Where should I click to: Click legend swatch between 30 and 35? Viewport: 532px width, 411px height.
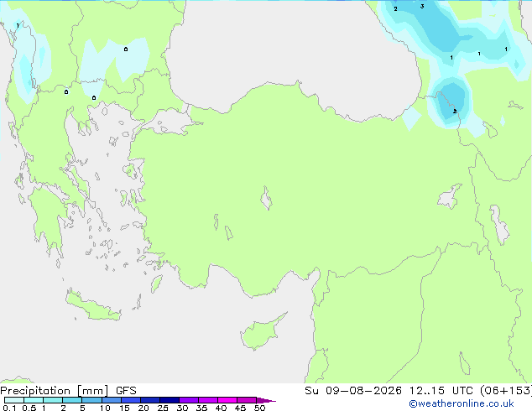click(x=189, y=400)
